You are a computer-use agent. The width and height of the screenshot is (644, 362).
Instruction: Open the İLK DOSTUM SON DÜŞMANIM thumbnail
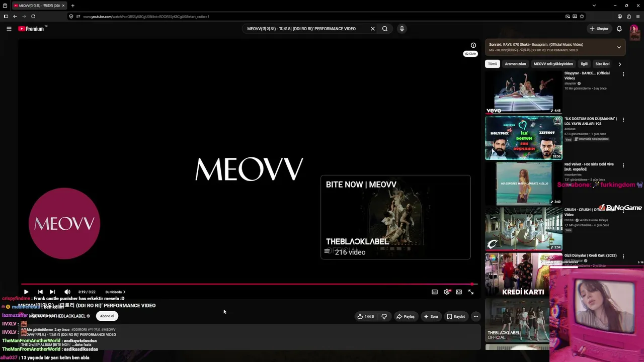[524, 138]
